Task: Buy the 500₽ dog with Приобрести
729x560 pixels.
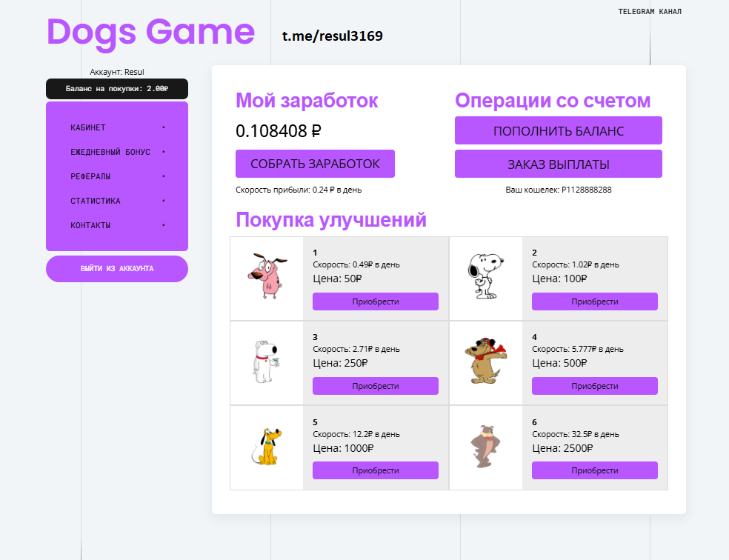Action: (x=595, y=386)
